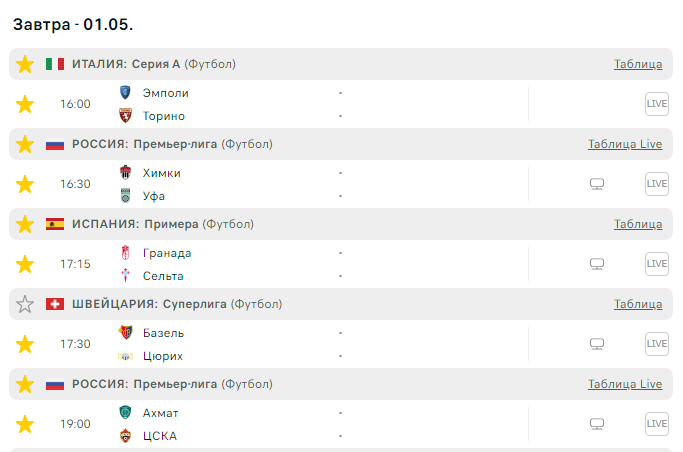
Task: Open Таблица link for Spain Primera
Action: coord(638,224)
